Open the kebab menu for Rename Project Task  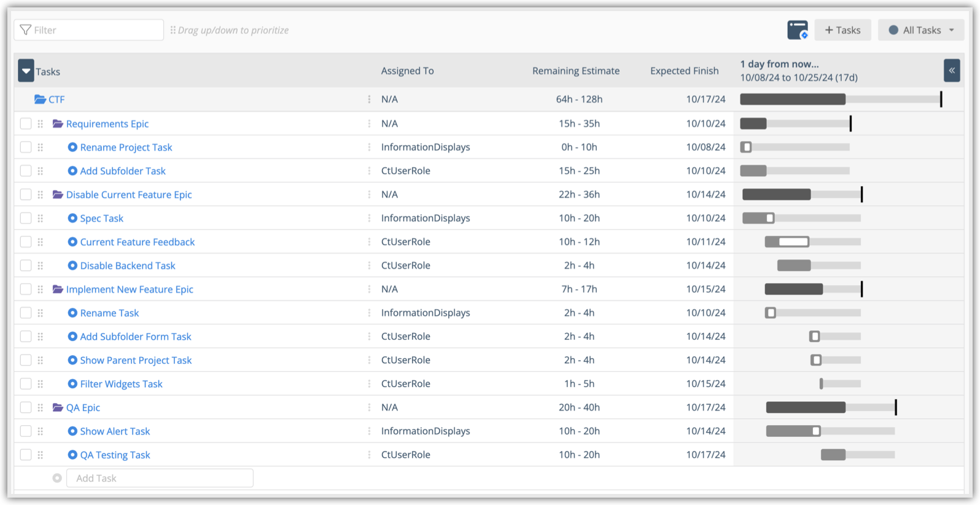tap(369, 147)
